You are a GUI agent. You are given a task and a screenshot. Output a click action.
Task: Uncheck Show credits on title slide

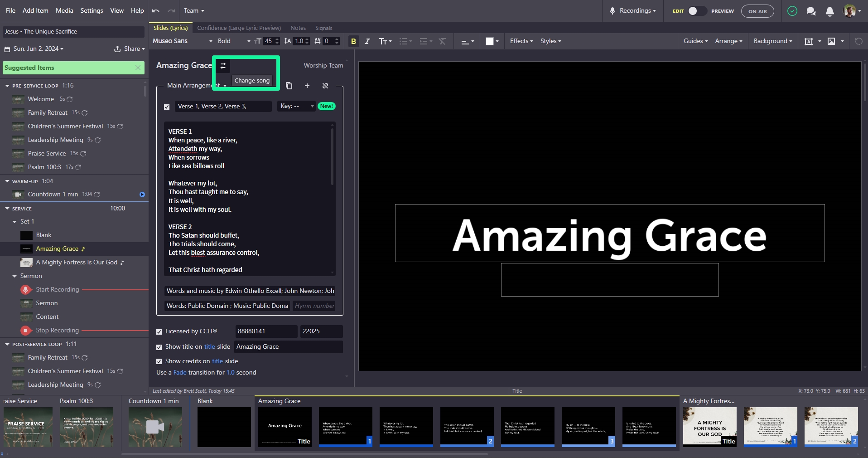159,361
